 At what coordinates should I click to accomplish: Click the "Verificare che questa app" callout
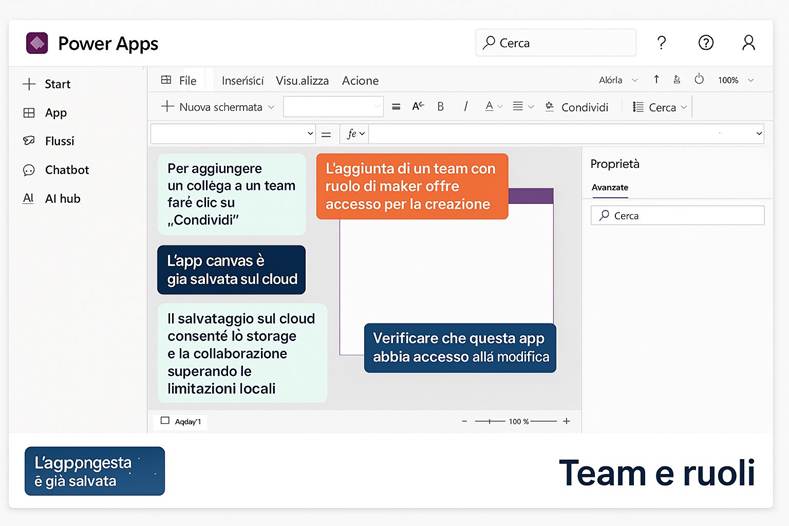(460, 348)
